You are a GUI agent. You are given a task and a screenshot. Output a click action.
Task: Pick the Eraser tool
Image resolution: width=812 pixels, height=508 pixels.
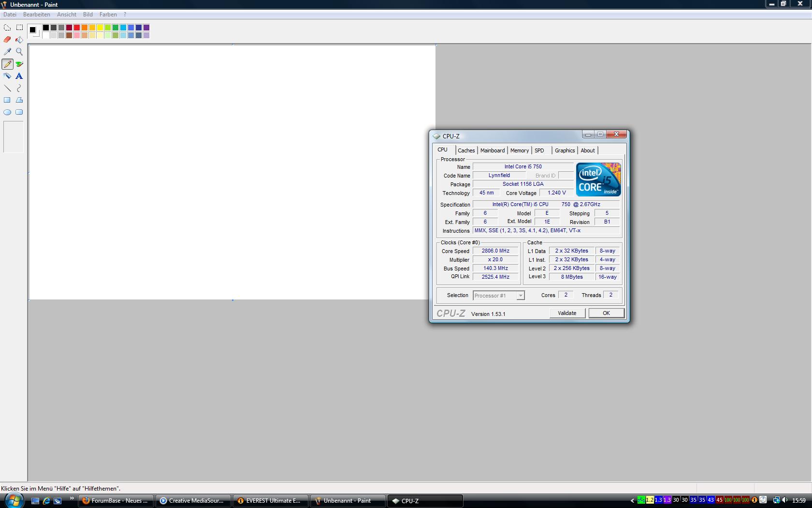point(7,40)
